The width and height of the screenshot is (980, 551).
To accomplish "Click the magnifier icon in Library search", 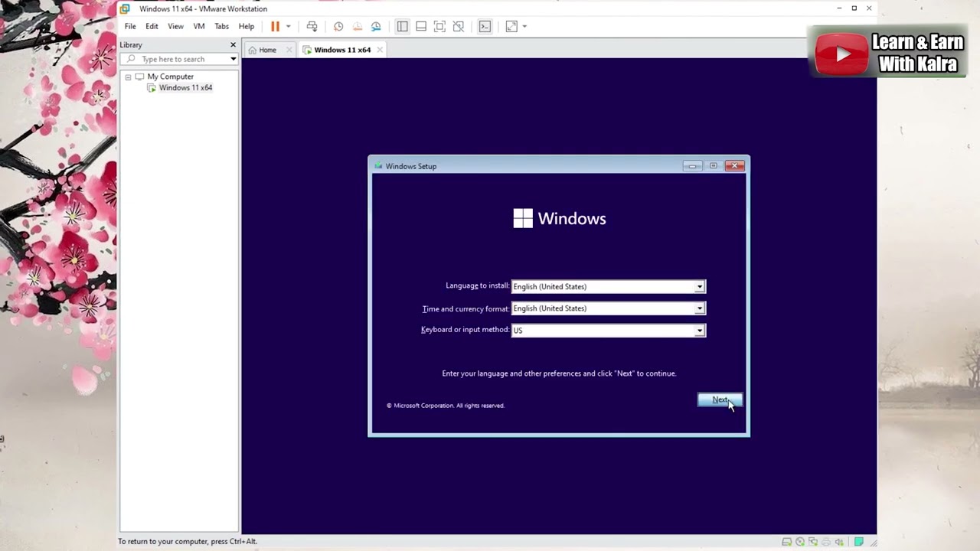I will tap(132, 59).
